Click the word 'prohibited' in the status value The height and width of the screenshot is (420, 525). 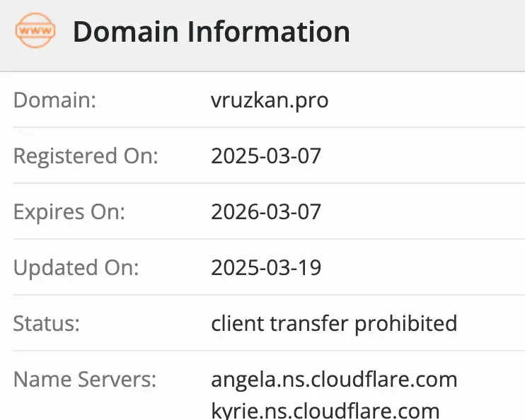[406, 323]
